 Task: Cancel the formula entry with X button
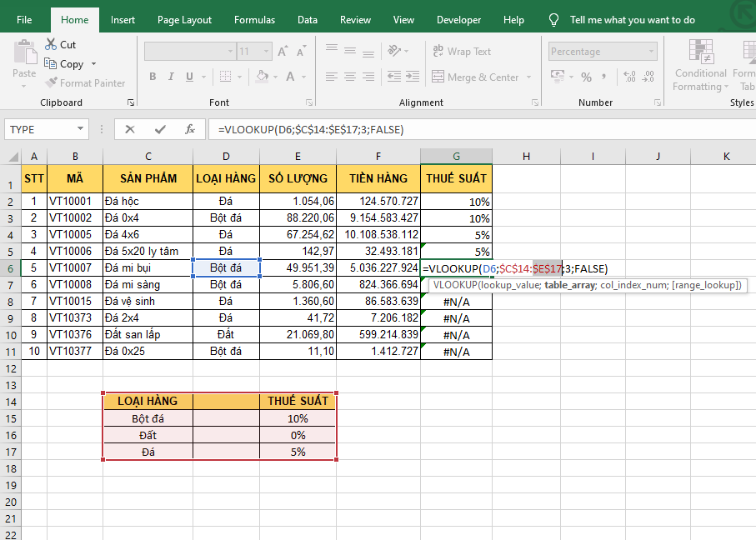tap(130, 129)
